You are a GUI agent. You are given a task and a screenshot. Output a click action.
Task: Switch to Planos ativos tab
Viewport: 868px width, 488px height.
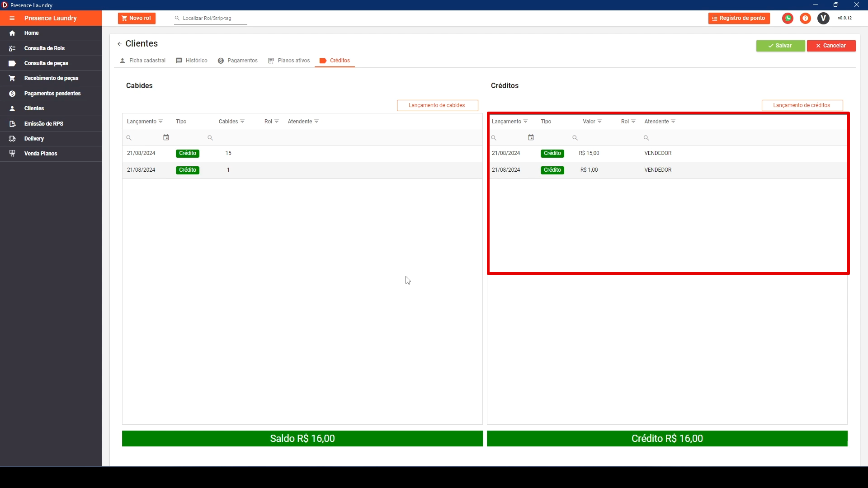click(x=289, y=61)
